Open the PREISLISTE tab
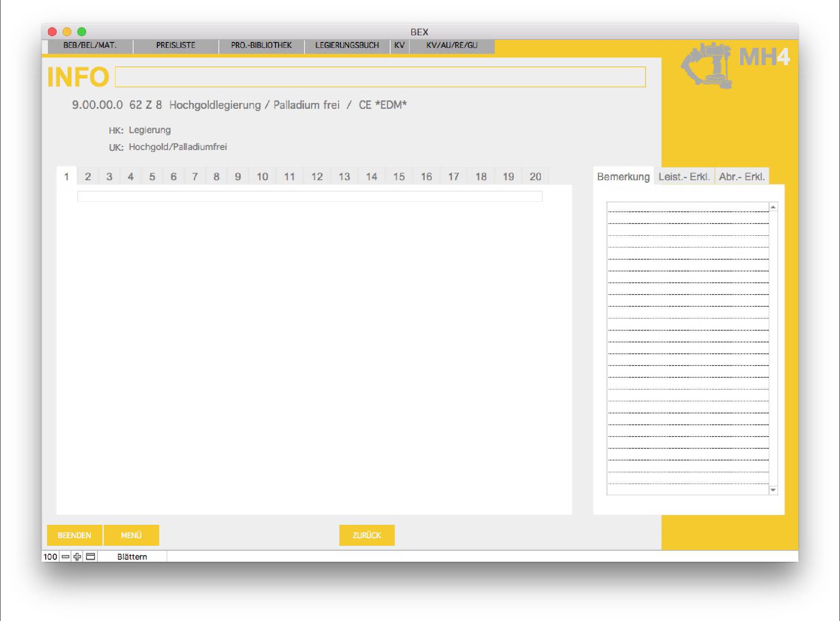Screen dimensions: 840x621 pyautogui.click(x=176, y=45)
